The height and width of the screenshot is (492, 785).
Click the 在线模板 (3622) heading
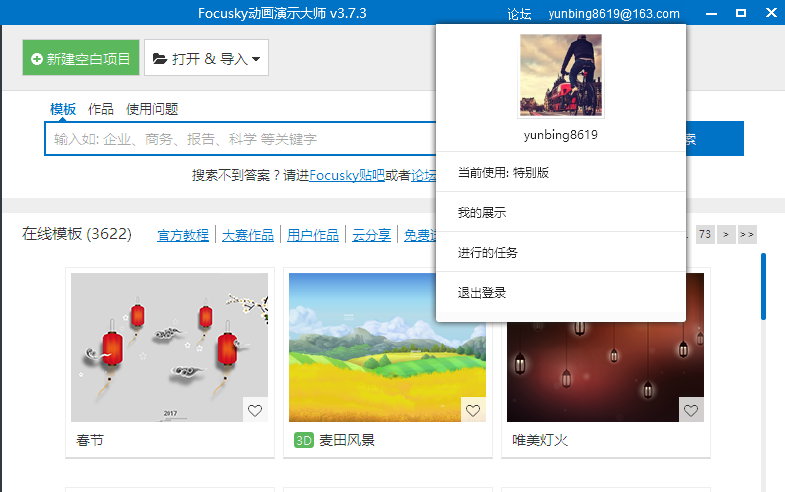click(77, 234)
